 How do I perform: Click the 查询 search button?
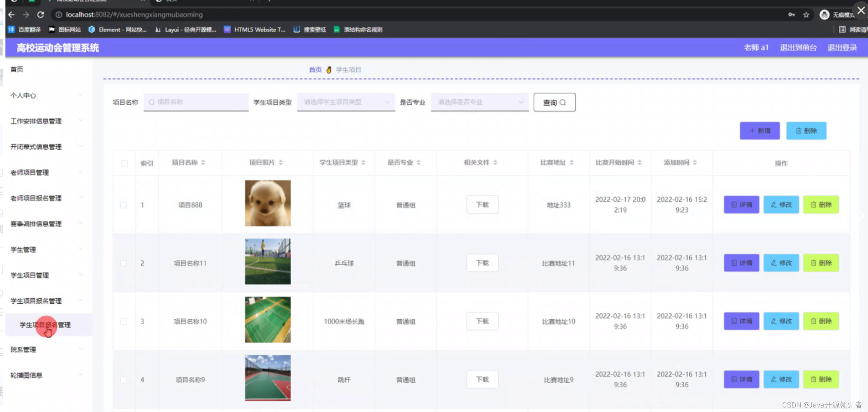click(x=554, y=102)
